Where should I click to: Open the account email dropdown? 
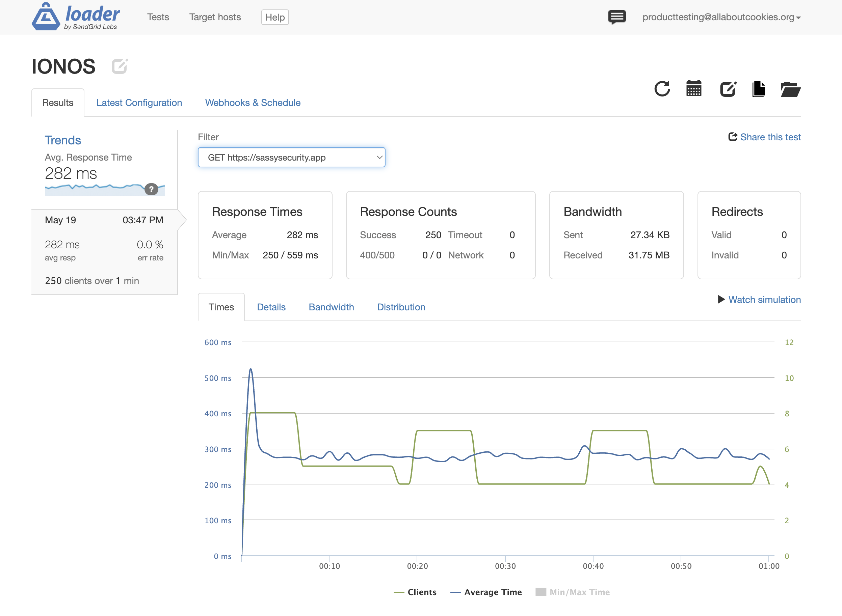(x=721, y=17)
